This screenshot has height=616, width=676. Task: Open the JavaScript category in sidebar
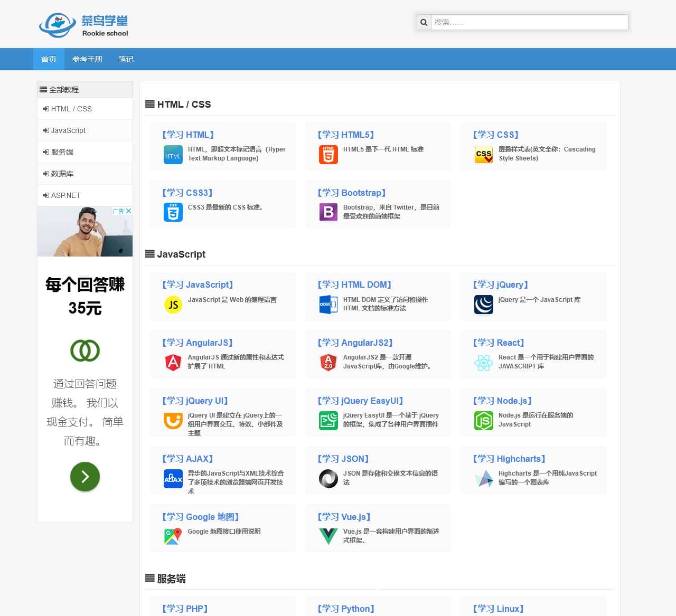tap(68, 130)
